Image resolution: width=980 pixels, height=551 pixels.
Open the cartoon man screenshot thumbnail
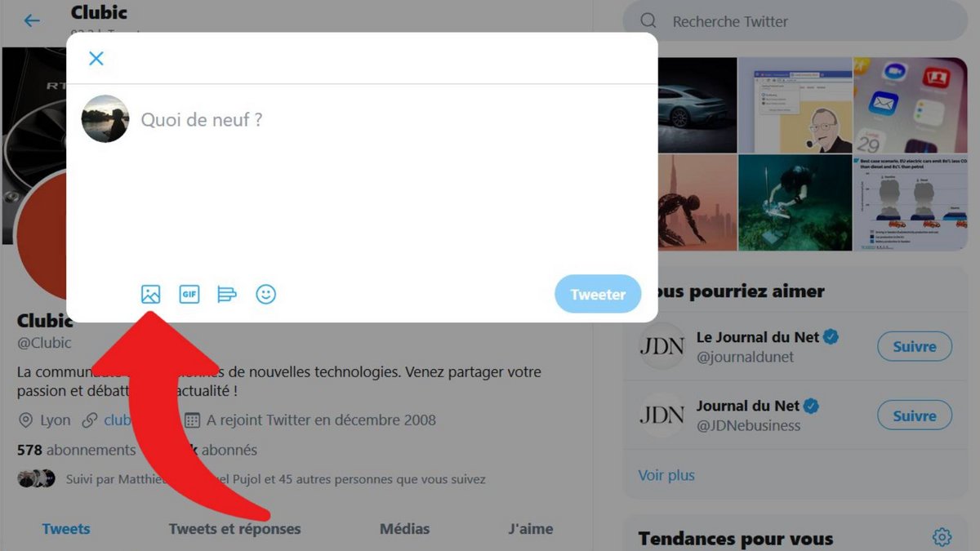[x=795, y=104]
